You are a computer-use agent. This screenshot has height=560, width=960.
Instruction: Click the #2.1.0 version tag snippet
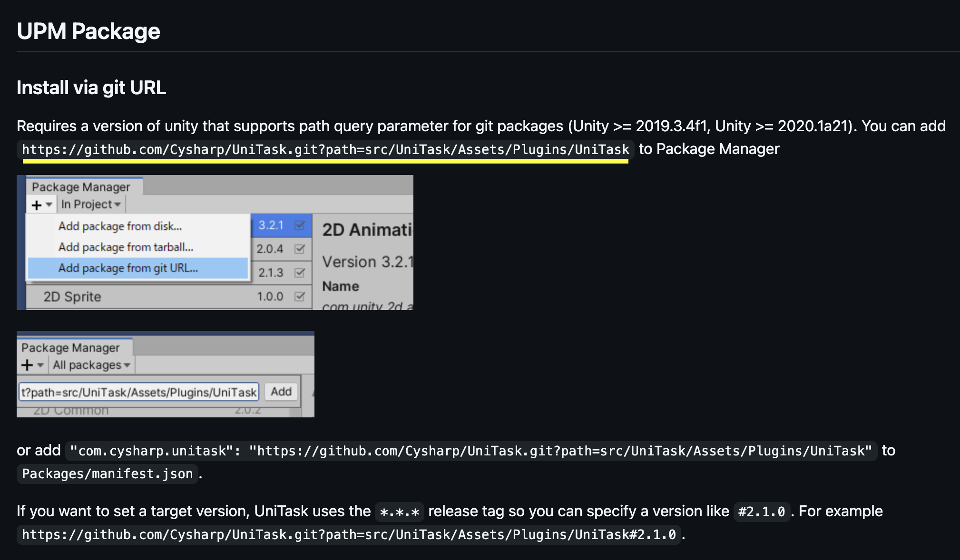[761, 512]
